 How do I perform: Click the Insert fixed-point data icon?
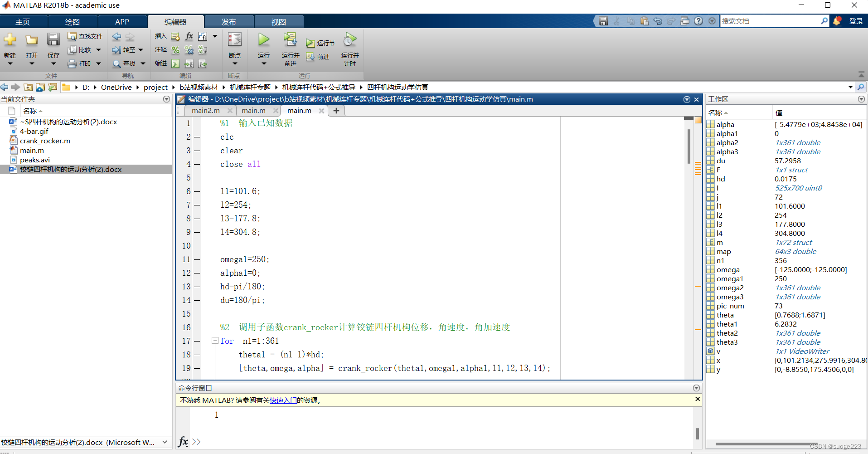[x=203, y=36]
